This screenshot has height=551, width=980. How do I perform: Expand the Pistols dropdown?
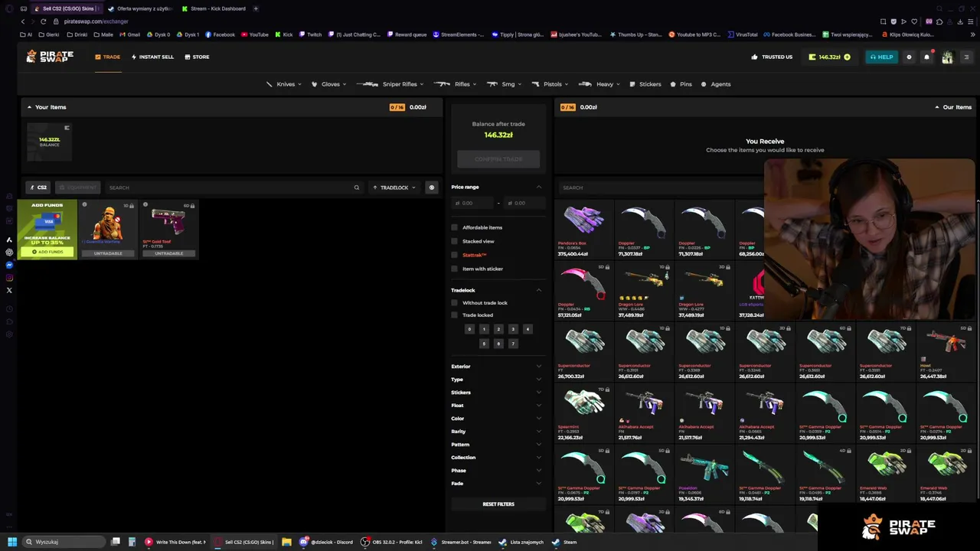tap(550, 84)
